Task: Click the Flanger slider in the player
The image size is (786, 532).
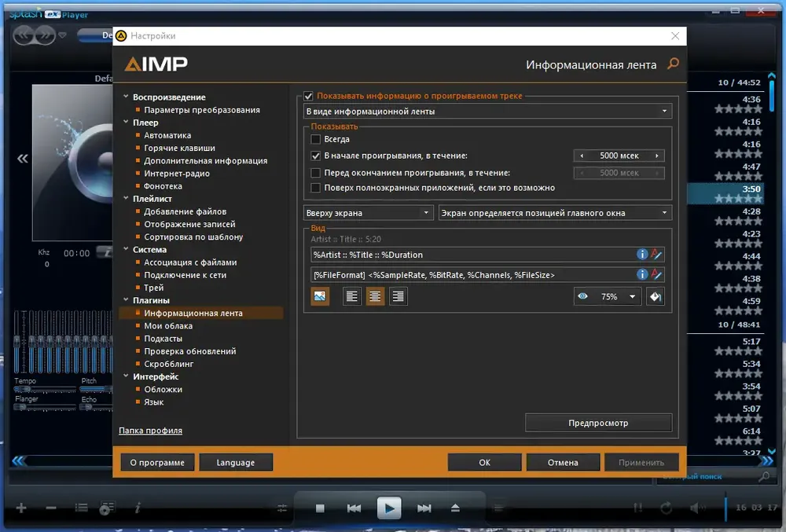Action: [x=45, y=407]
